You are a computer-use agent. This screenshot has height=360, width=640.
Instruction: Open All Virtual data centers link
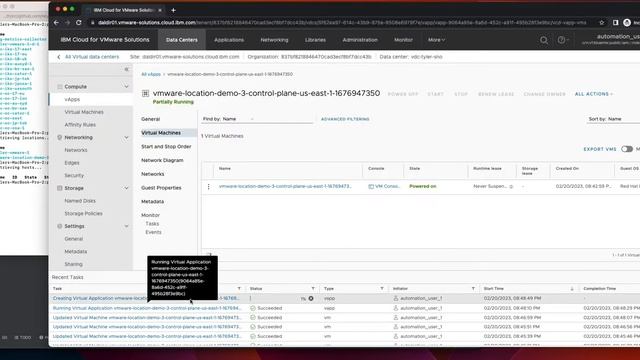(92, 57)
